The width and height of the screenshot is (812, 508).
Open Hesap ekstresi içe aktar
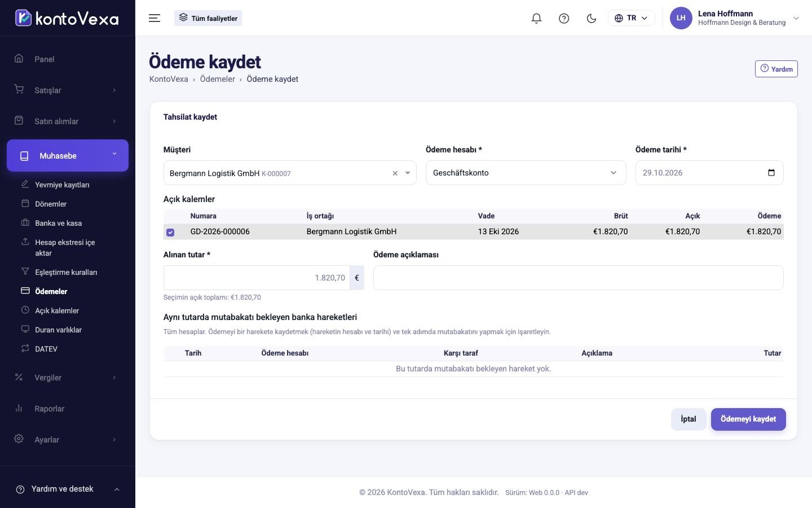(x=65, y=247)
